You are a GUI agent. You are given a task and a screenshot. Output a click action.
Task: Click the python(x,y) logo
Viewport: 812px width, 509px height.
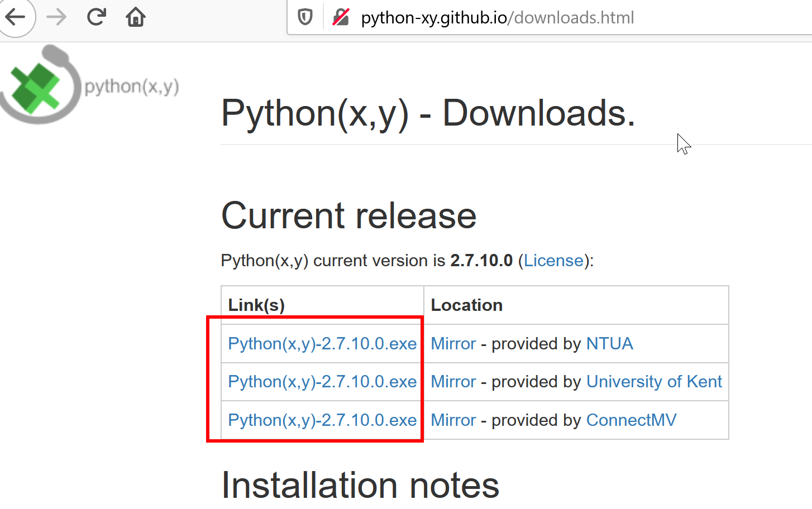coord(89,85)
